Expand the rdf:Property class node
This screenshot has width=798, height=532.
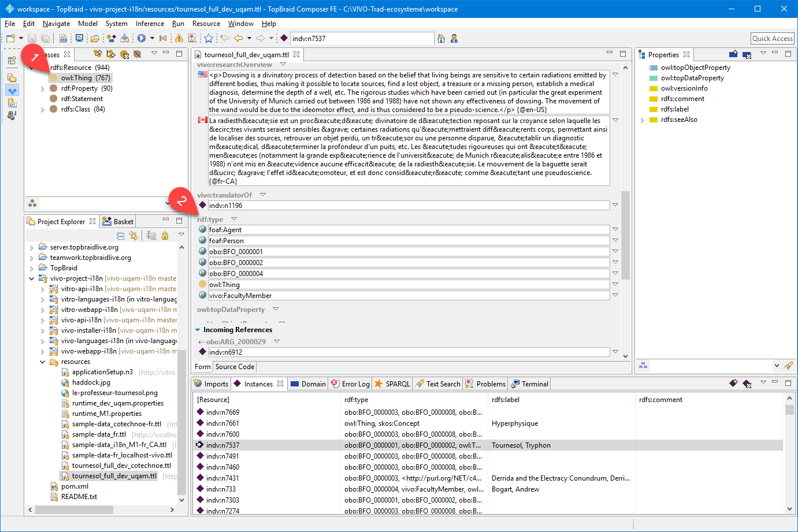pos(43,89)
